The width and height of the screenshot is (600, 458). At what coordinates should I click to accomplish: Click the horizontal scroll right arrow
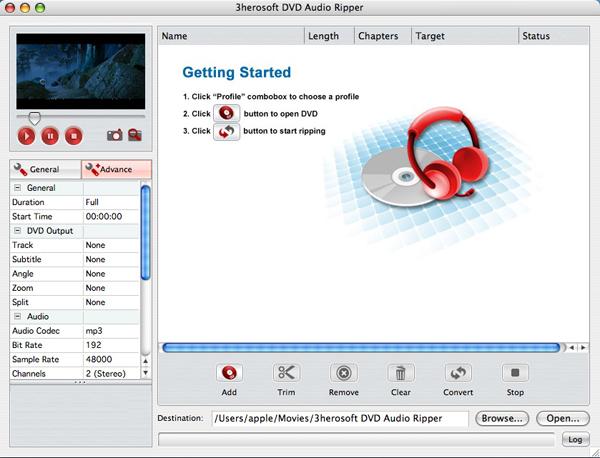[x=583, y=347]
